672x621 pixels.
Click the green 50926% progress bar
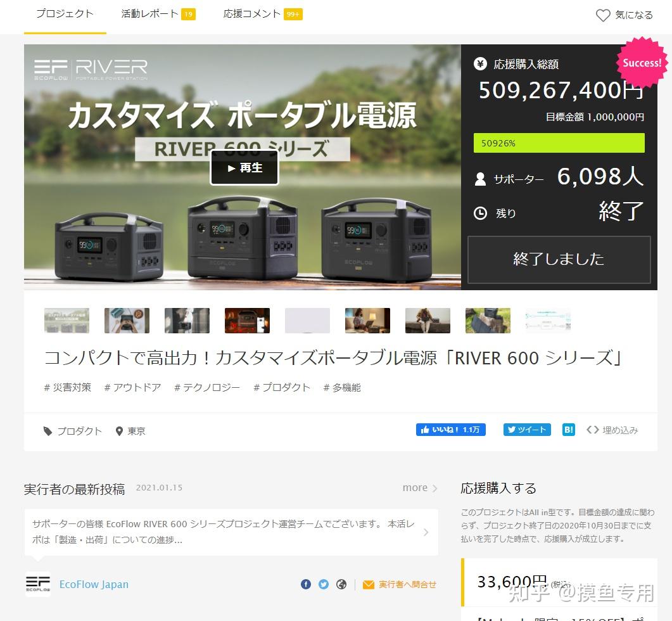click(559, 143)
